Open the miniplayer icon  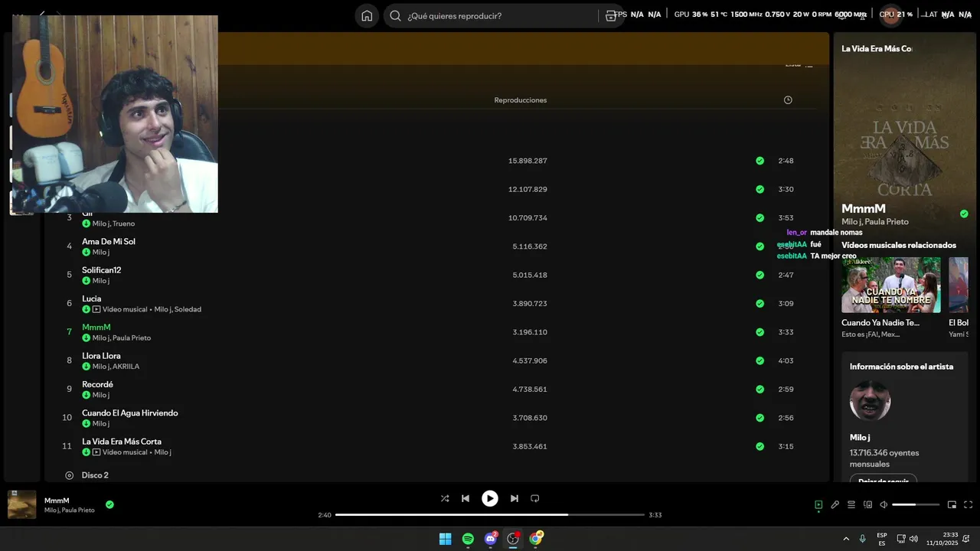(952, 505)
